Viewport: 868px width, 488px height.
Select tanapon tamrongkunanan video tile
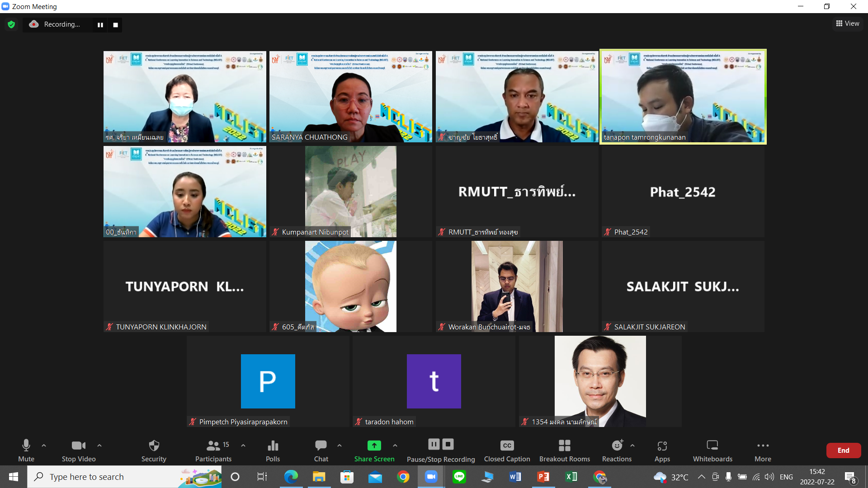coord(683,97)
